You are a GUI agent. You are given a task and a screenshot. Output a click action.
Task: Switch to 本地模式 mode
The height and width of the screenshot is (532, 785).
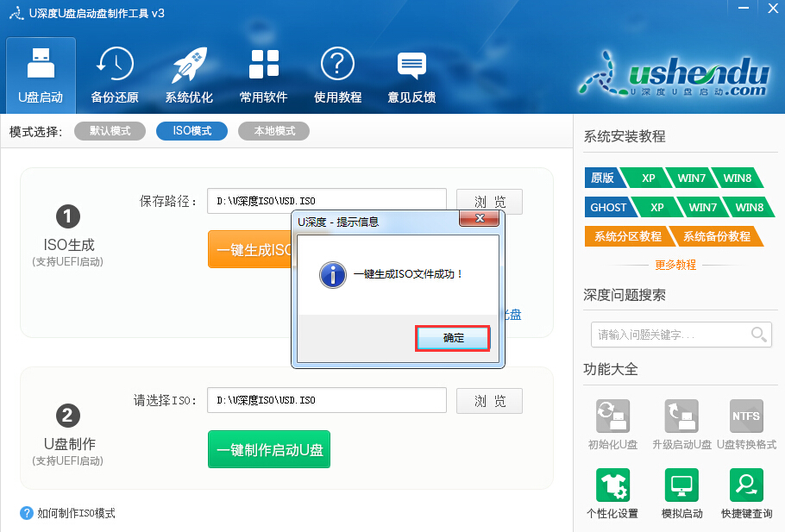(273, 131)
